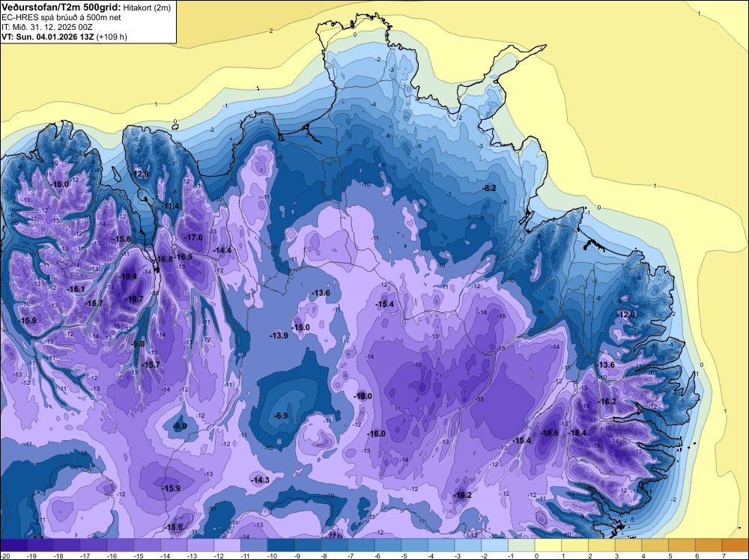749x560 pixels.
Task: Click the -14.3 temperature value
Action: pos(261,481)
